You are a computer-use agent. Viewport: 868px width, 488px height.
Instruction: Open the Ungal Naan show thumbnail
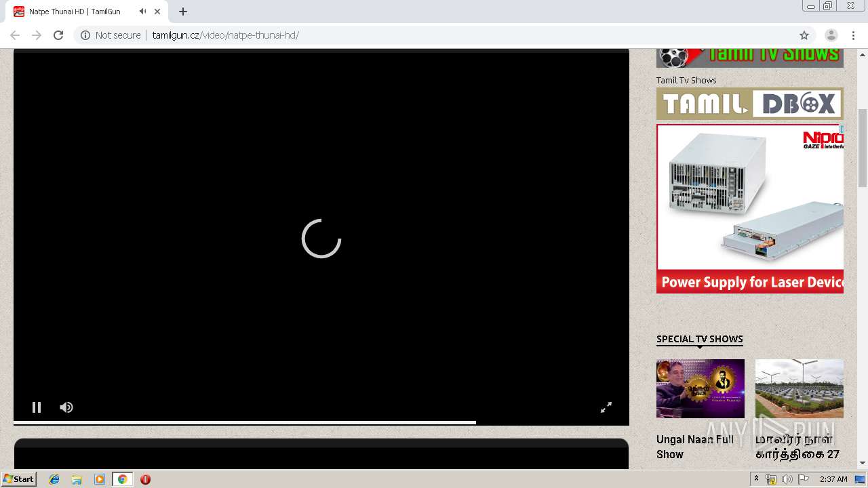[x=701, y=388]
